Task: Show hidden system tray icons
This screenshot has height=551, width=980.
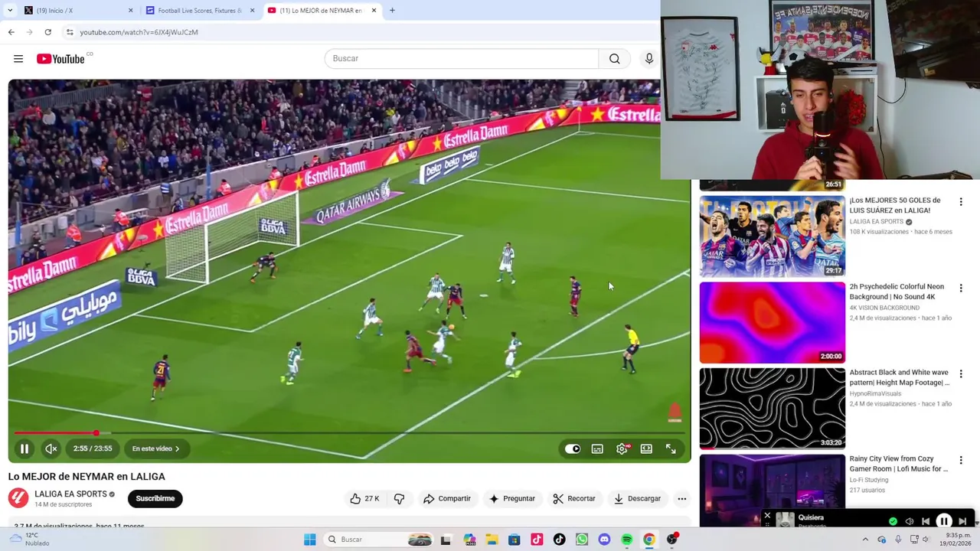Action: 865,540
